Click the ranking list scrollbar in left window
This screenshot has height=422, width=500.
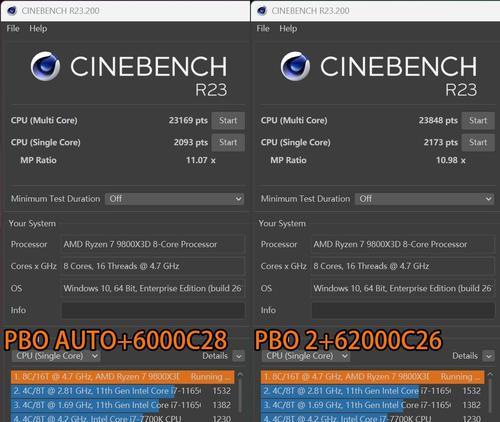[240, 397]
